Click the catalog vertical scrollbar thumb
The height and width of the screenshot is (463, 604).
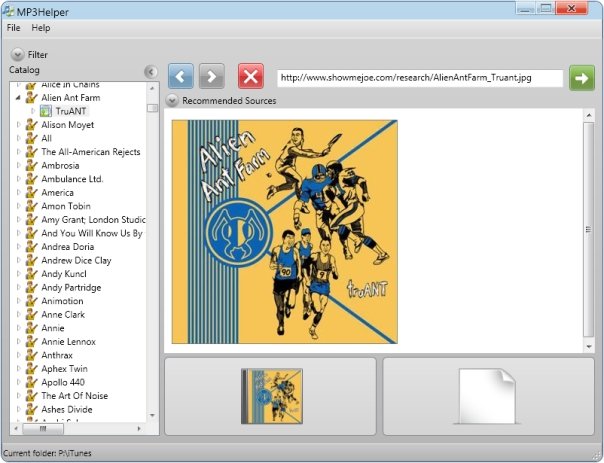[x=153, y=108]
